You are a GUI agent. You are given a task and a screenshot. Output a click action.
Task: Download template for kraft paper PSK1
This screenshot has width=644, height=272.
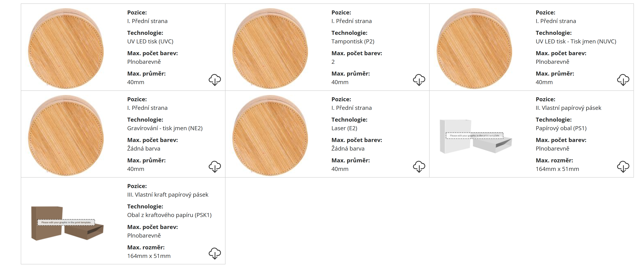[x=215, y=254]
